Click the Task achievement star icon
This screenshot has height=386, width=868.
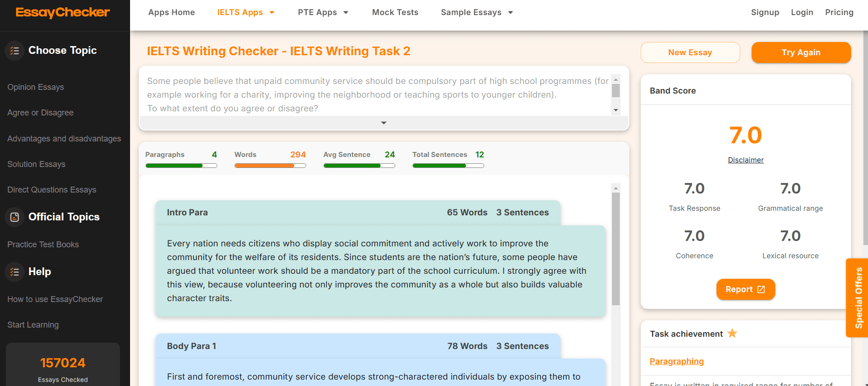point(732,334)
